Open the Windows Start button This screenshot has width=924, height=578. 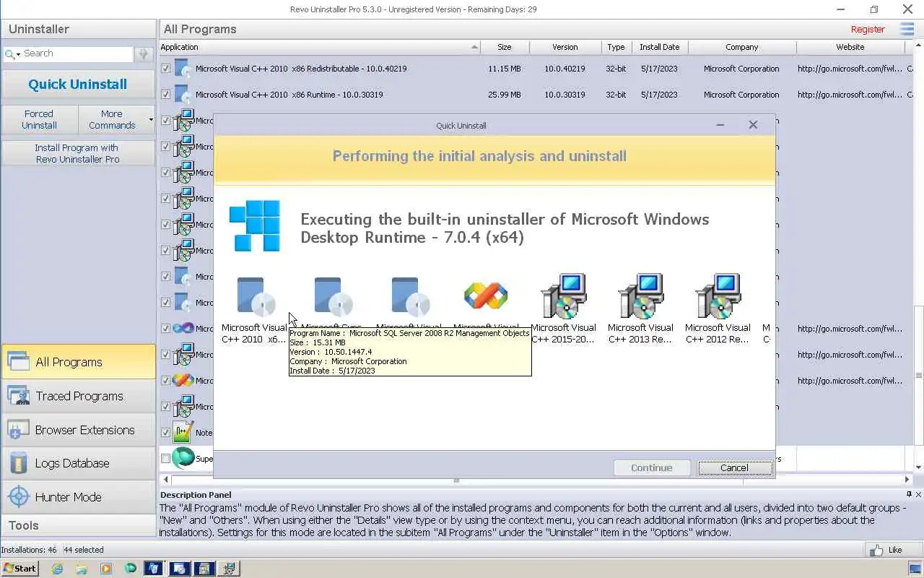20,569
